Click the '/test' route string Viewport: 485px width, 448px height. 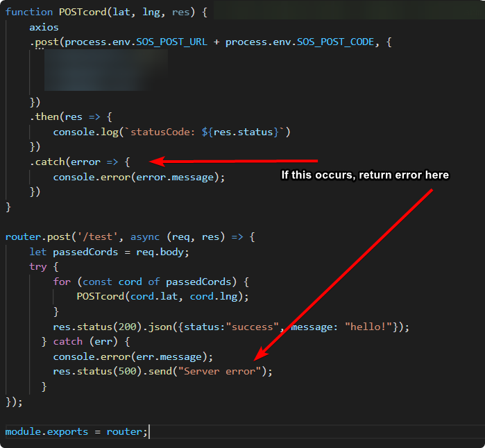pos(98,237)
